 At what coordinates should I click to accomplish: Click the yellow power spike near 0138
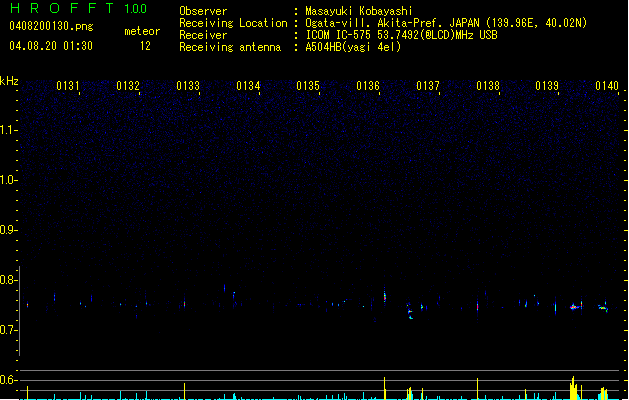coord(477,388)
